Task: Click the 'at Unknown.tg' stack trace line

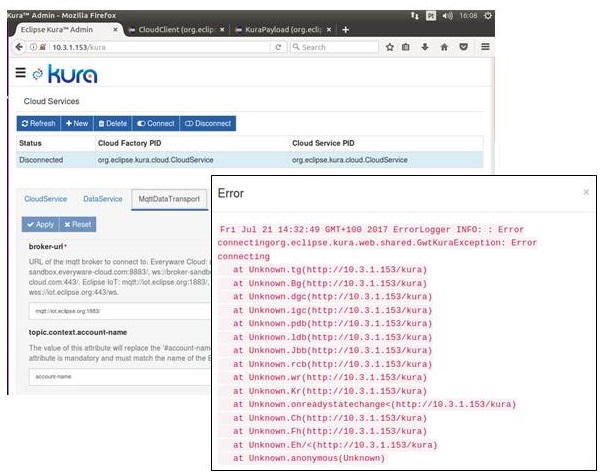Action: pos(330,270)
